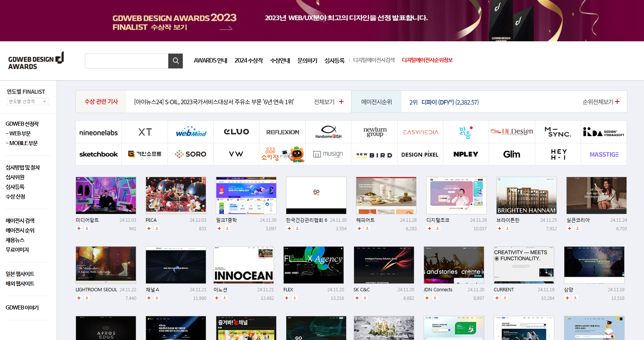Open the M-SYNC agency logo
The width and height of the screenshot is (644, 340).
[x=558, y=132]
